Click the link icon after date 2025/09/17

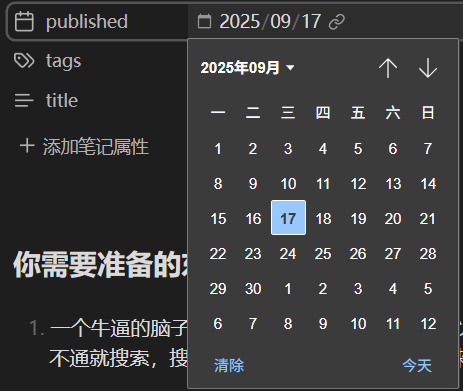coord(337,22)
